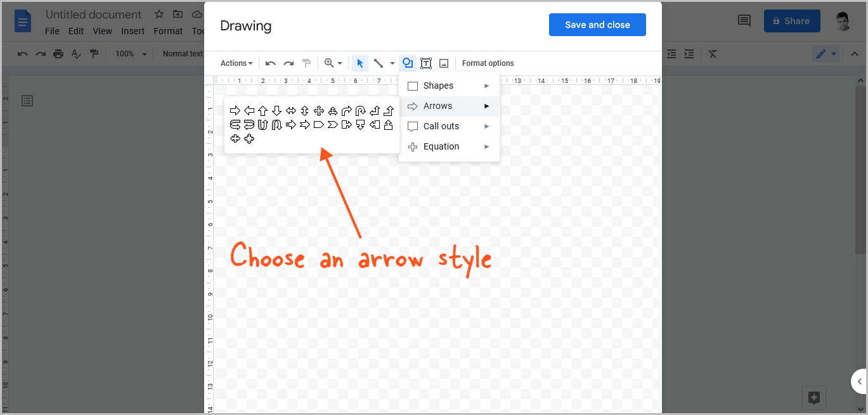Click the Save and close button
Viewport: 868px width, 415px height.
point(597,25)
